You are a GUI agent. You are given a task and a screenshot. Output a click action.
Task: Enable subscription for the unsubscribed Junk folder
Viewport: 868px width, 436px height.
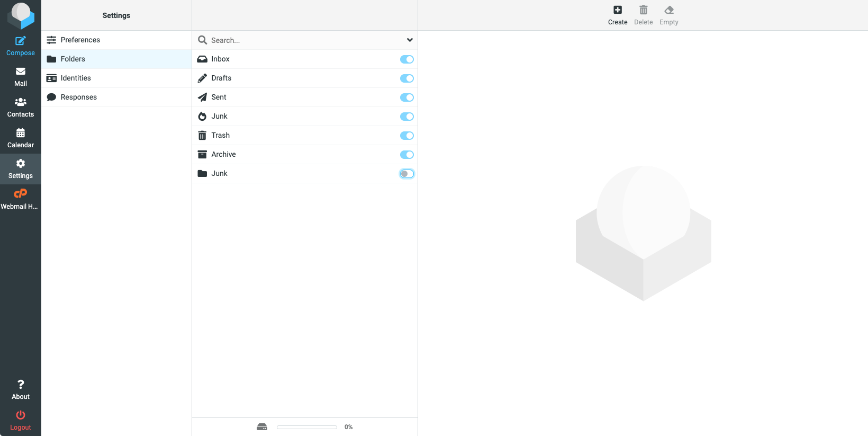pos(407,174)
